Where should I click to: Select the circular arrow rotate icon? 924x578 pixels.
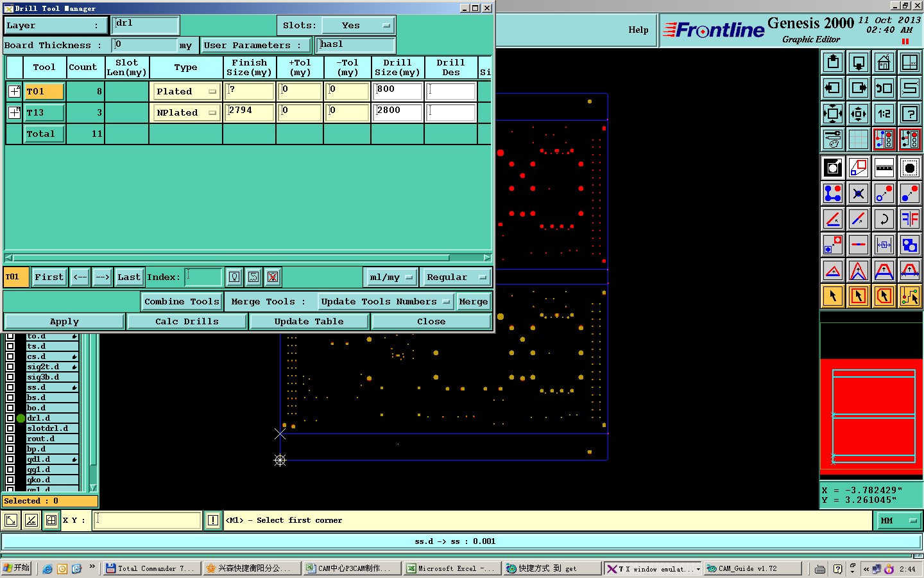[x=884, y=219]
